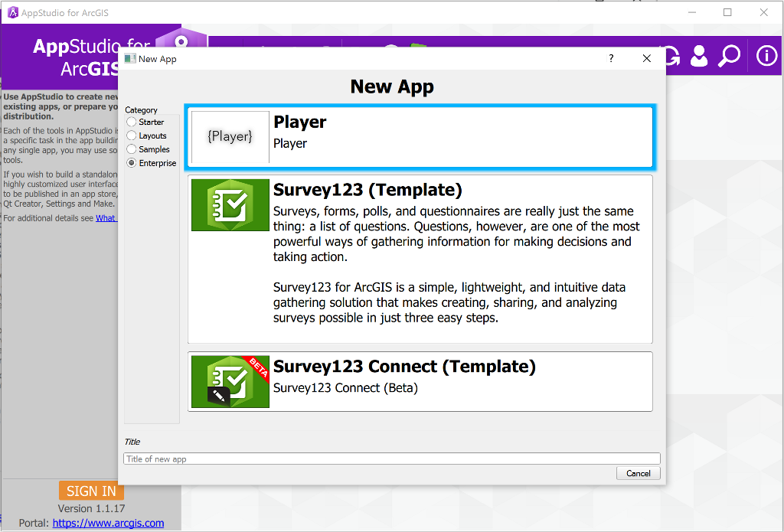
Task: Focus the Title of new app field
Action: (392, 459)
